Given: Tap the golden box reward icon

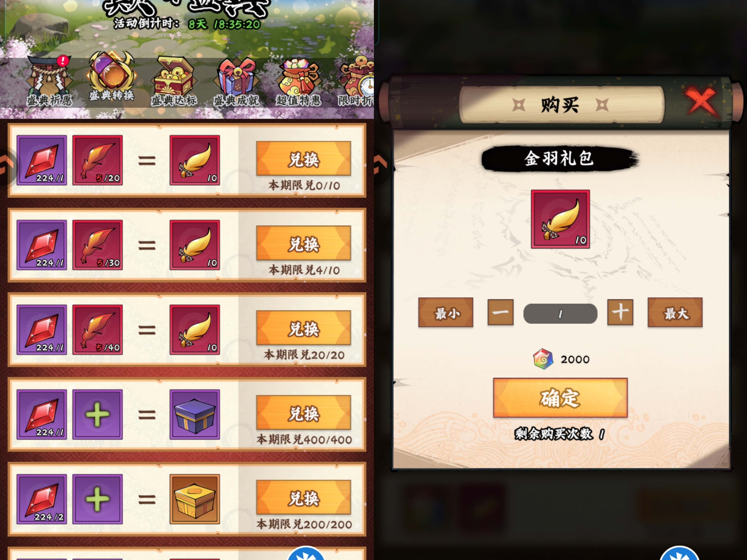Looking at the screenshot, I should 195,499.
